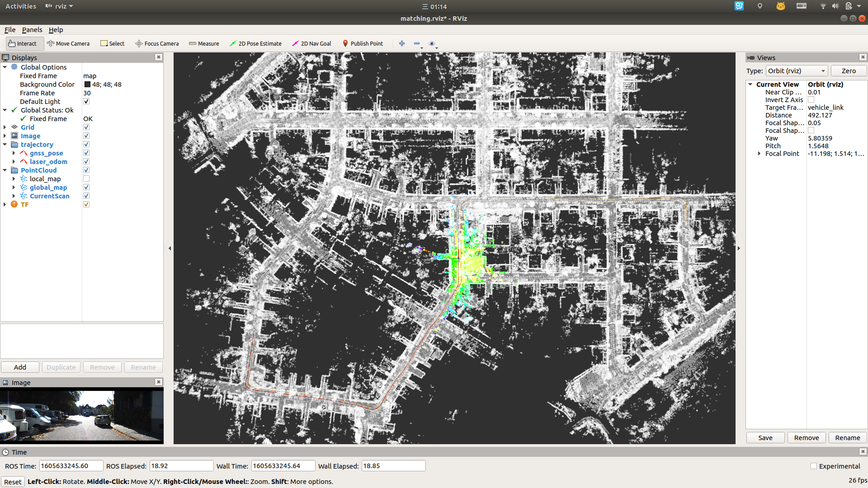Open the File menu
This screenshot has width=868, height=488.
(x=10, y=30)
